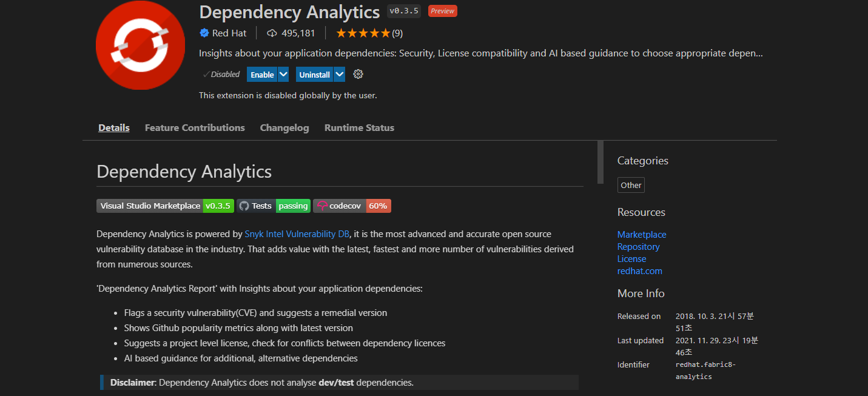Click the Dependency Analytics readme heading
868x396 pixels.
pos(184,171)
